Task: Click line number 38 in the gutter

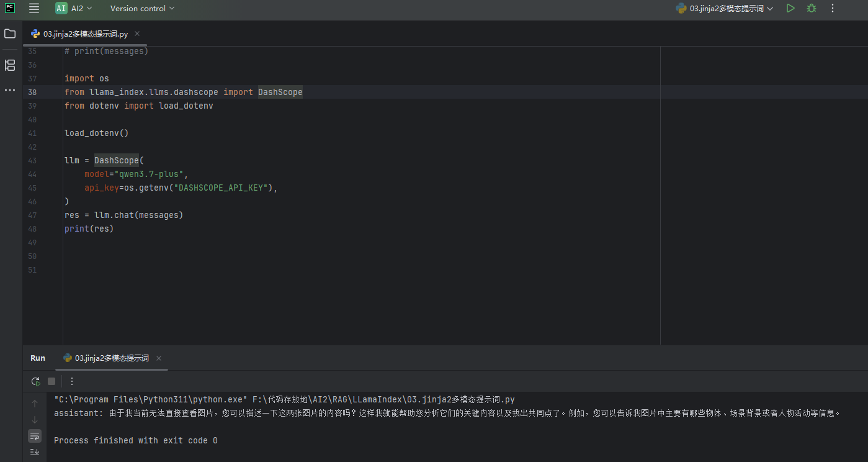Action: tap(32, 93)
